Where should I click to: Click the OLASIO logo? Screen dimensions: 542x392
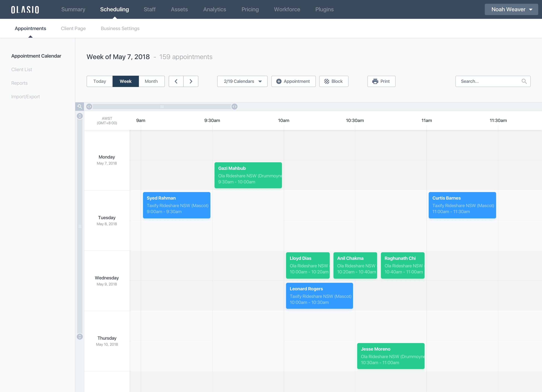click(x=25, y=9)
